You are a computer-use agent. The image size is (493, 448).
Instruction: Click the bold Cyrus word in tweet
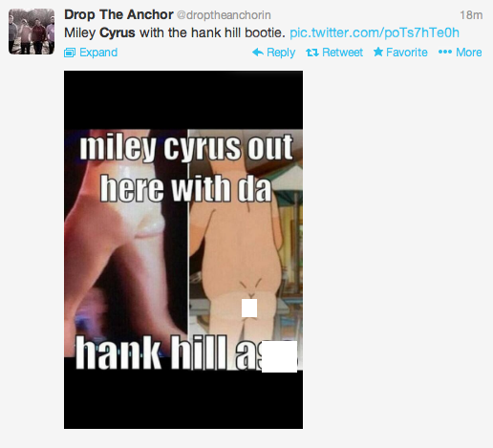coord(118,32)
